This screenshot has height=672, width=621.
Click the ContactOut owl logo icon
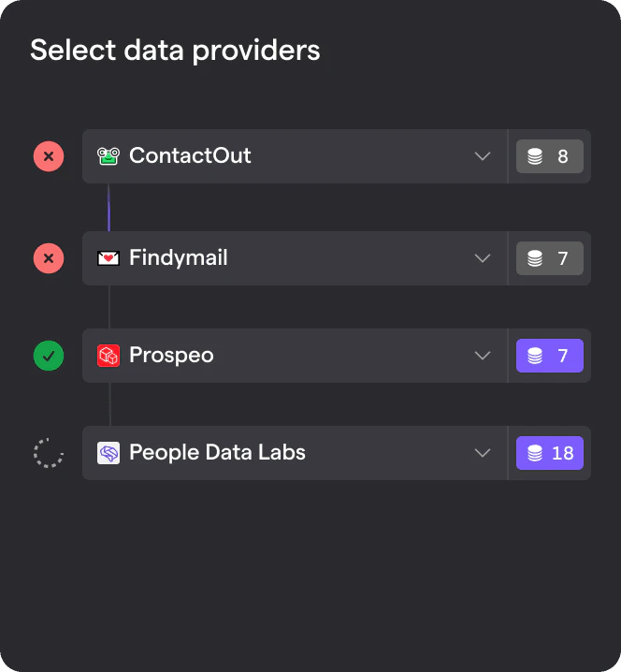[108, 156]
